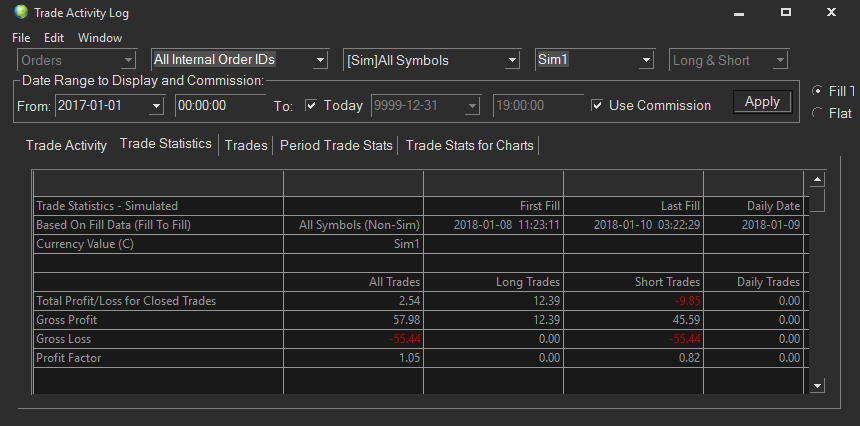
Task: Select the Fill To Fill radio button
Action: click(817, 91)
